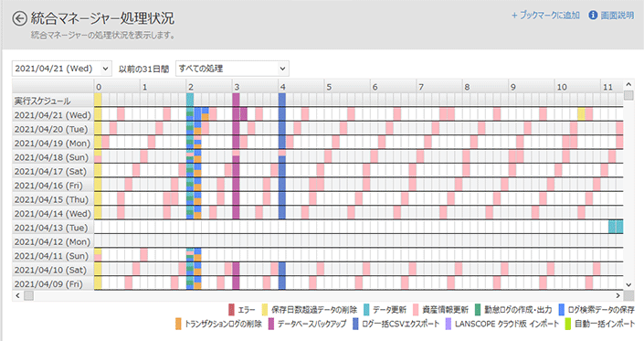Open the 画面説明 help link
Viewport: 644px width, 341px height.
(618, 16)
